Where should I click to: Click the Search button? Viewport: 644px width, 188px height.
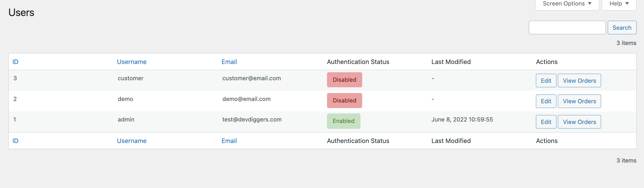coord(622,27)
